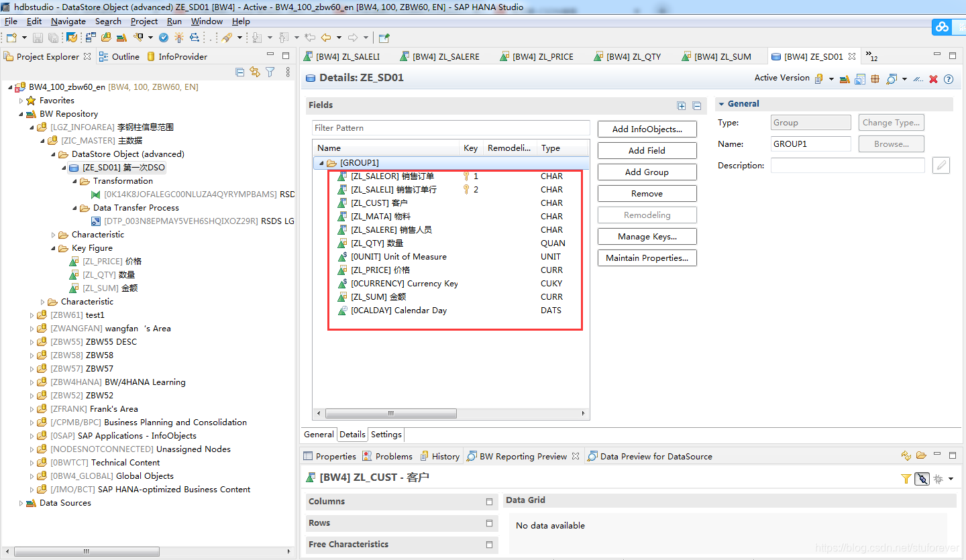966x560 pixels.
Task: Click the data preview magnifier icon in Details toolbar
Action: (892, 79)
